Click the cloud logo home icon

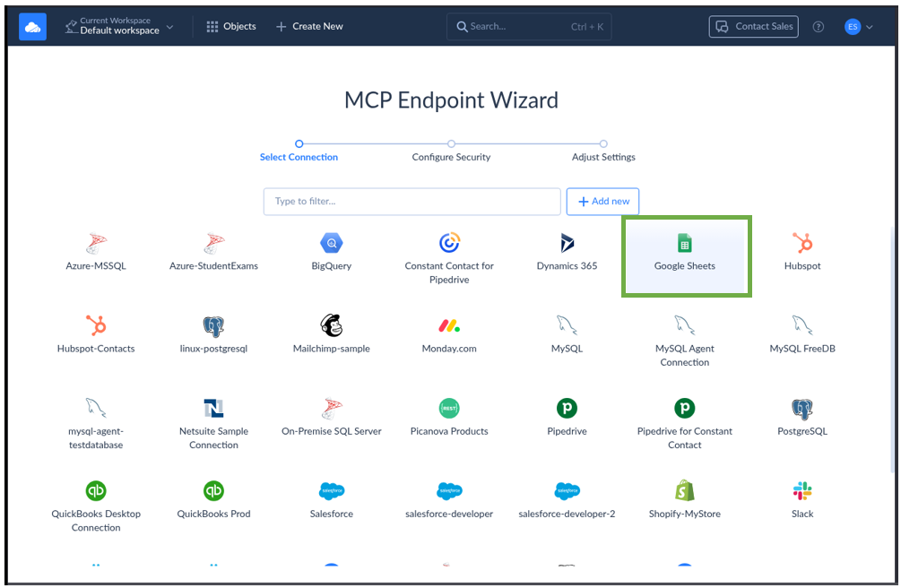(32, 27)
